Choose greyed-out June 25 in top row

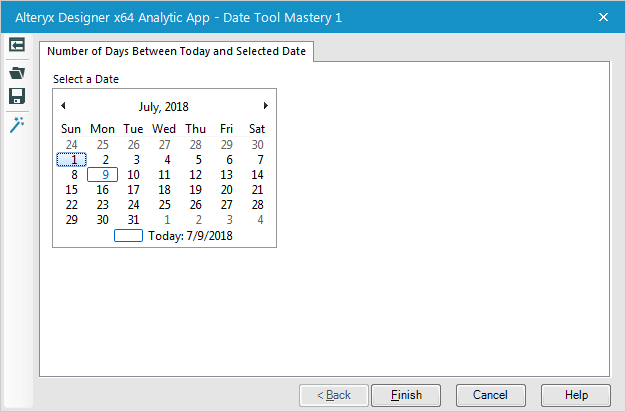103,145
